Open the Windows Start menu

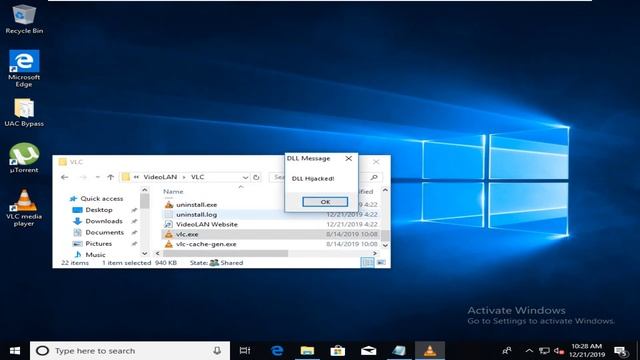15,351
